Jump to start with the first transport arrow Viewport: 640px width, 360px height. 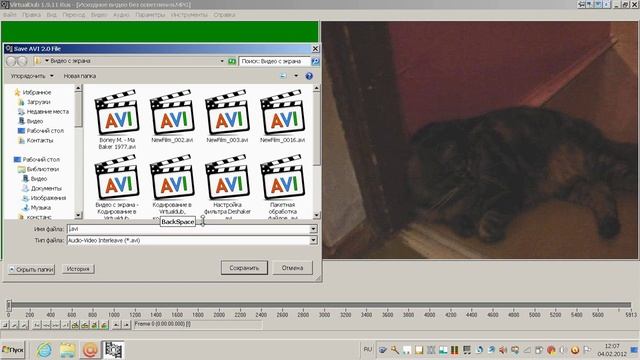tap(37, 325)
